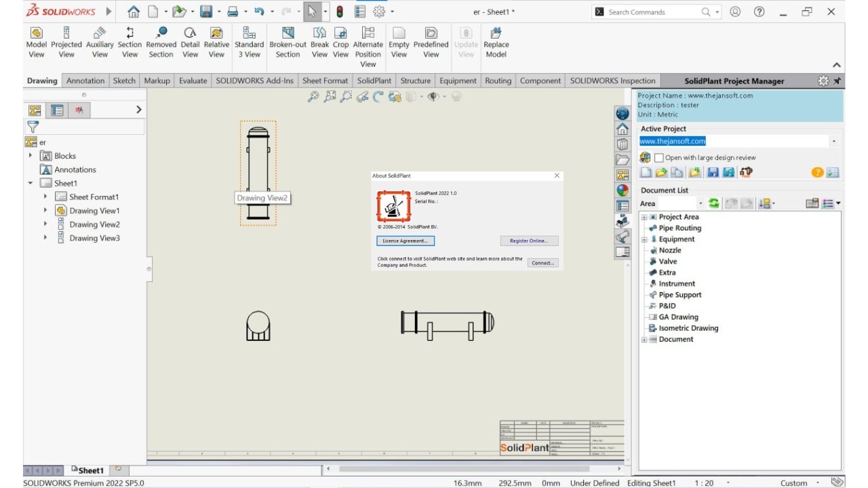Image resolution: width=868 pixels, height=488 pixels.
Task: Click SolidPlant save project disk icon
Action: point(713,173)
